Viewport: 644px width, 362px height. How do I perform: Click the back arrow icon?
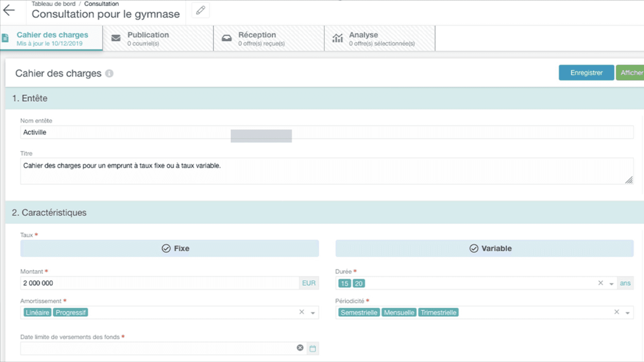point(9,10)
